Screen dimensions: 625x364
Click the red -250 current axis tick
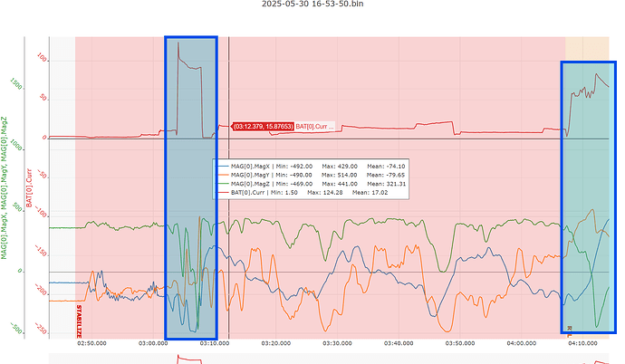click(x=41, y=329)
